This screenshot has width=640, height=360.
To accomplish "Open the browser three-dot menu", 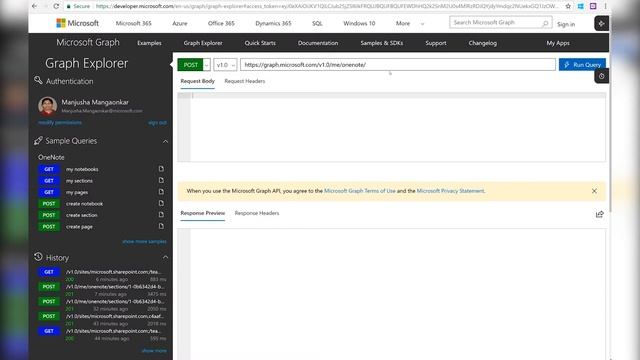I will (605, 6).
